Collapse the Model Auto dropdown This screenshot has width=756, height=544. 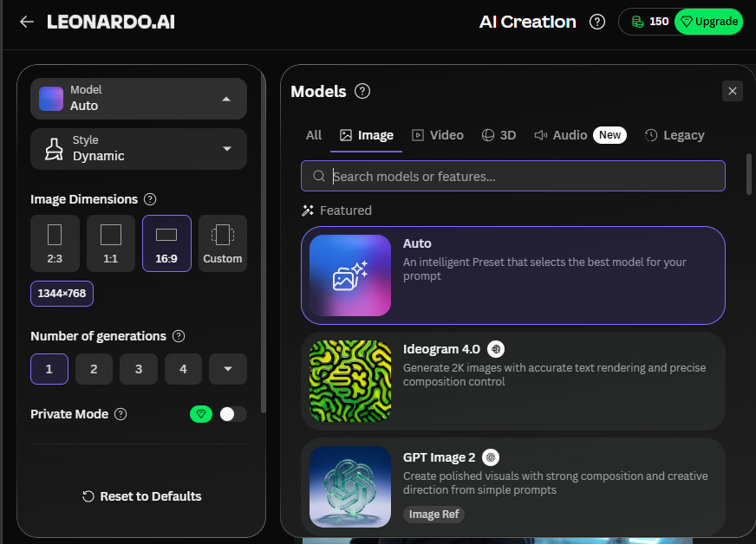[139, 99]
